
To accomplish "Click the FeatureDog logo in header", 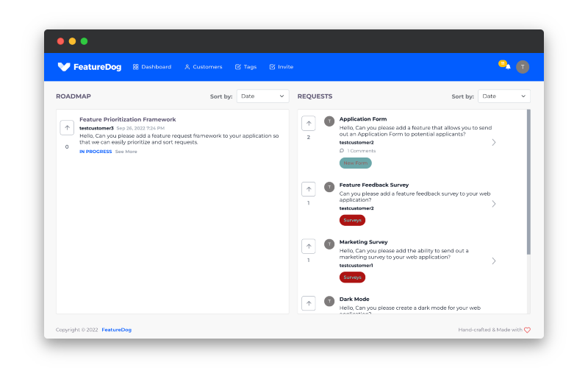I will point(90,67).
